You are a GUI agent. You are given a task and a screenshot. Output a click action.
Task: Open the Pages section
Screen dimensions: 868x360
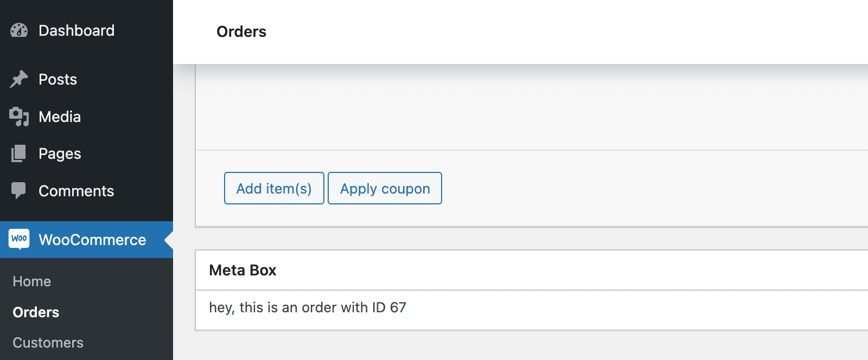[x=60, y=153]
